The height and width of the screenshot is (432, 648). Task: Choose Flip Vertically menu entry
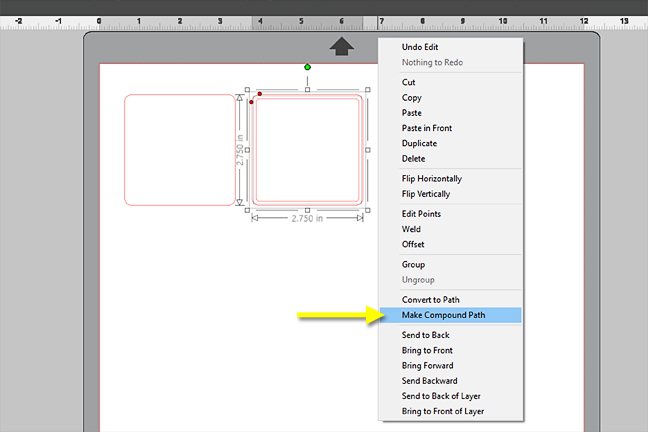(x=450, y=194)
